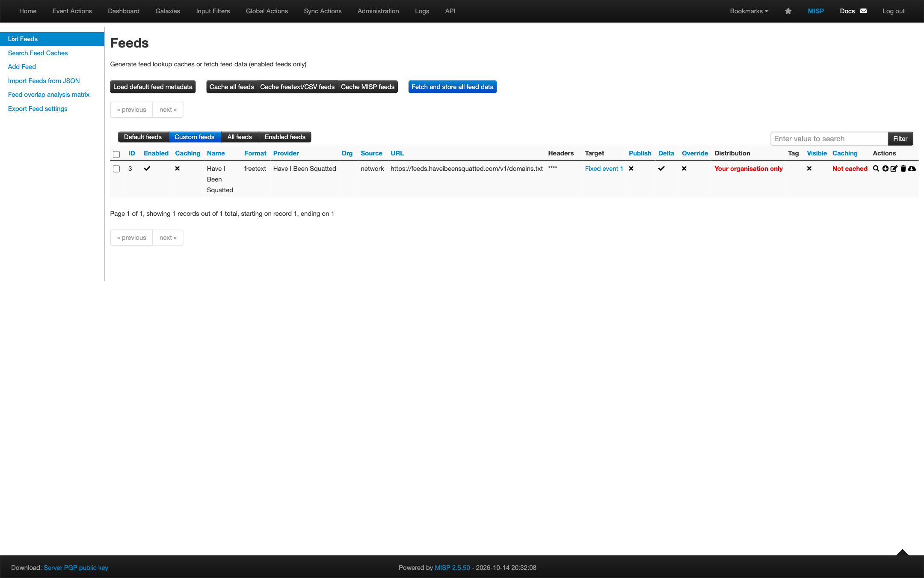
Task: Click Cache all feeds button
Action: tap(231, 87)
